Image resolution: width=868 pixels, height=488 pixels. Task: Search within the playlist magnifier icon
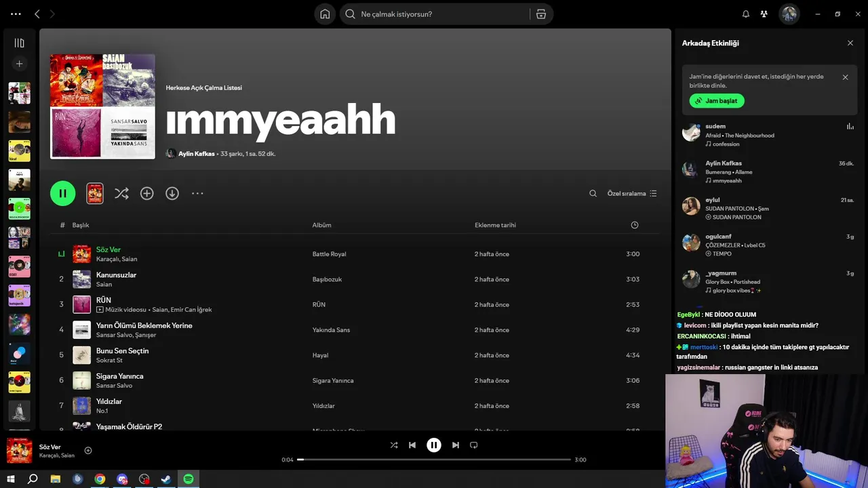coord(593,193)
